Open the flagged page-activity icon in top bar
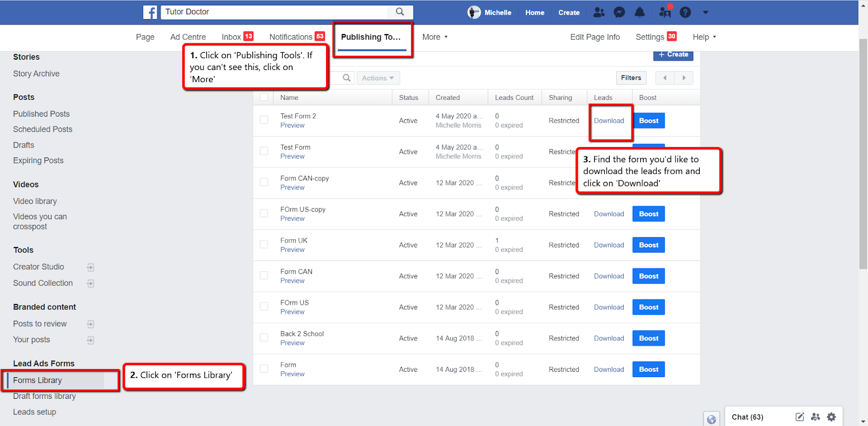 (665, 12)
